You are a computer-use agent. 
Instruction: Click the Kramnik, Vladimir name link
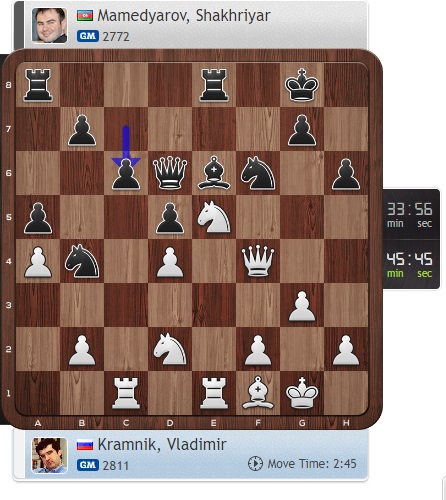(162, 445)
